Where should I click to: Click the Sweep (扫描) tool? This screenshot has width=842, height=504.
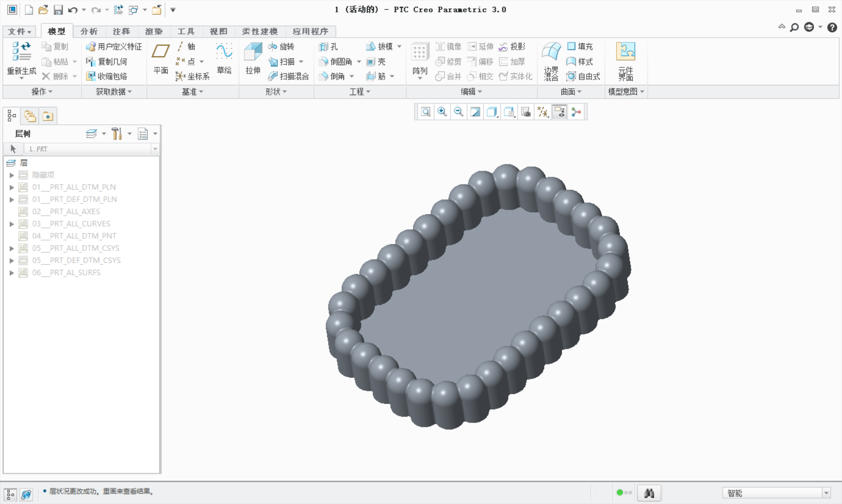click(282, 61)
